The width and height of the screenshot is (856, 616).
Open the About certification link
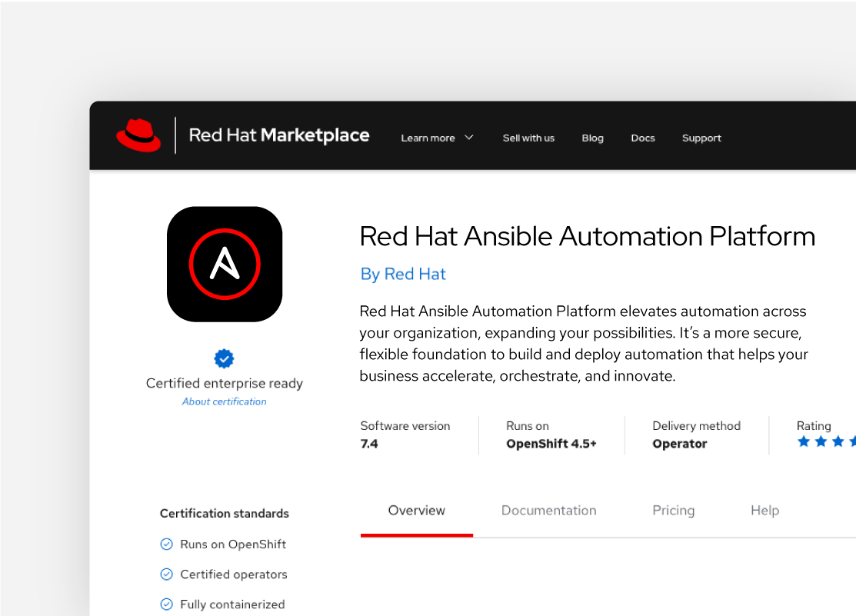225,401
